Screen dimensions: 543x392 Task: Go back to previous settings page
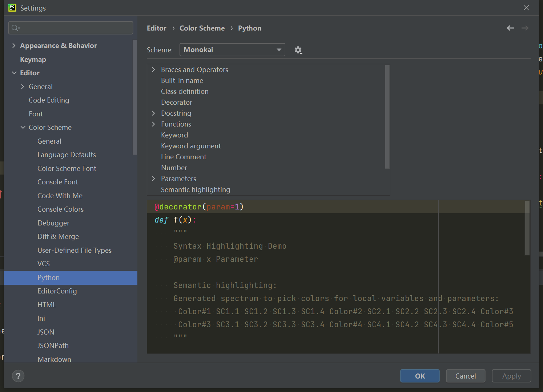[x=510, y=28]
